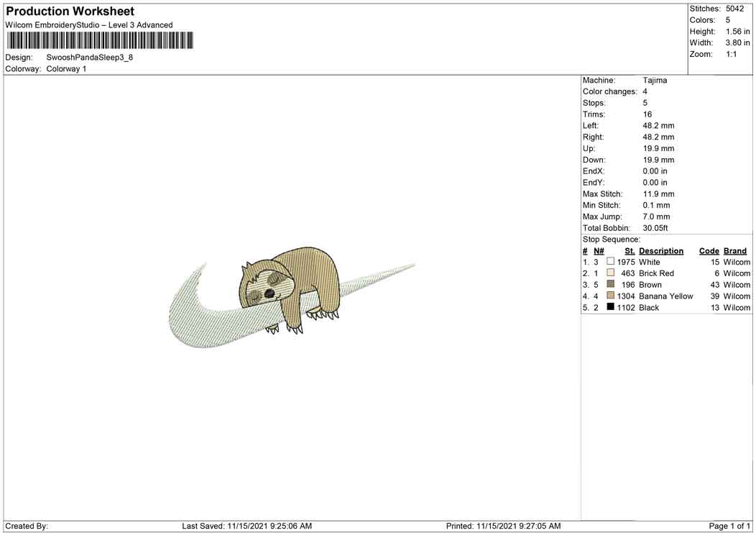Viewport: 756px width, 533px height.
Task: Click the "Code" column header
Action: [709, 251]
